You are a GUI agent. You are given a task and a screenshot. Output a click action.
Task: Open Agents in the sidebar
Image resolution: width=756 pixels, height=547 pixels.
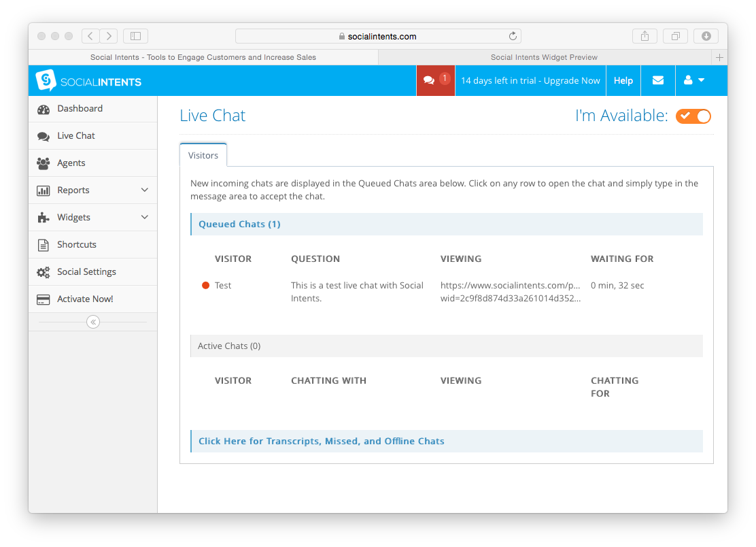click(92, 163)
